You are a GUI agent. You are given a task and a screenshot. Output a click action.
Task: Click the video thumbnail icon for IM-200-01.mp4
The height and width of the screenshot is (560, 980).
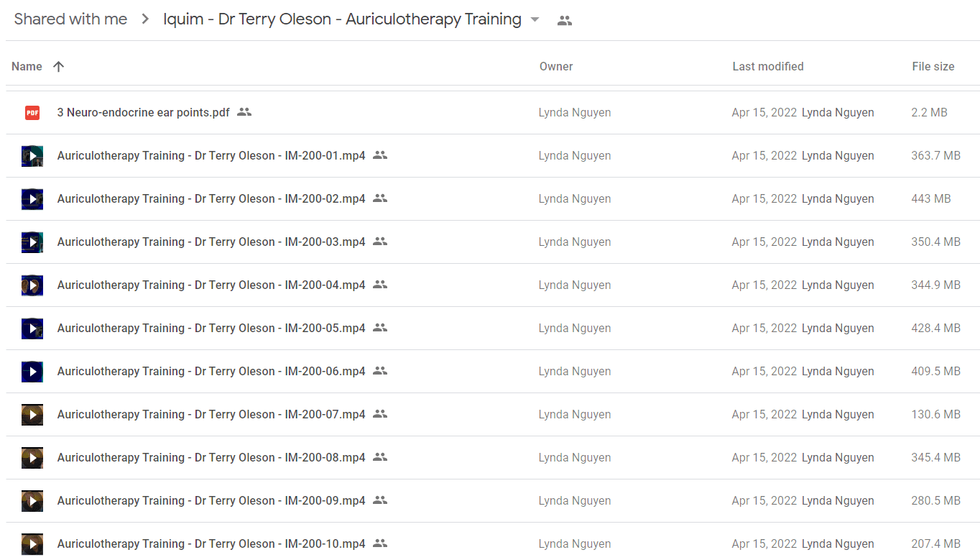(x=32, y=156)
